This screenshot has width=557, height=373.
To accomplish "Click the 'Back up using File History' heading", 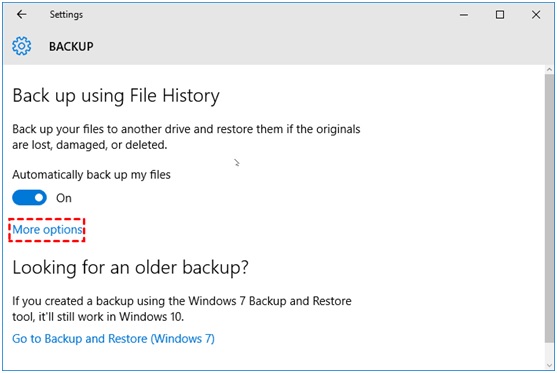I will [x=116, y=96].
